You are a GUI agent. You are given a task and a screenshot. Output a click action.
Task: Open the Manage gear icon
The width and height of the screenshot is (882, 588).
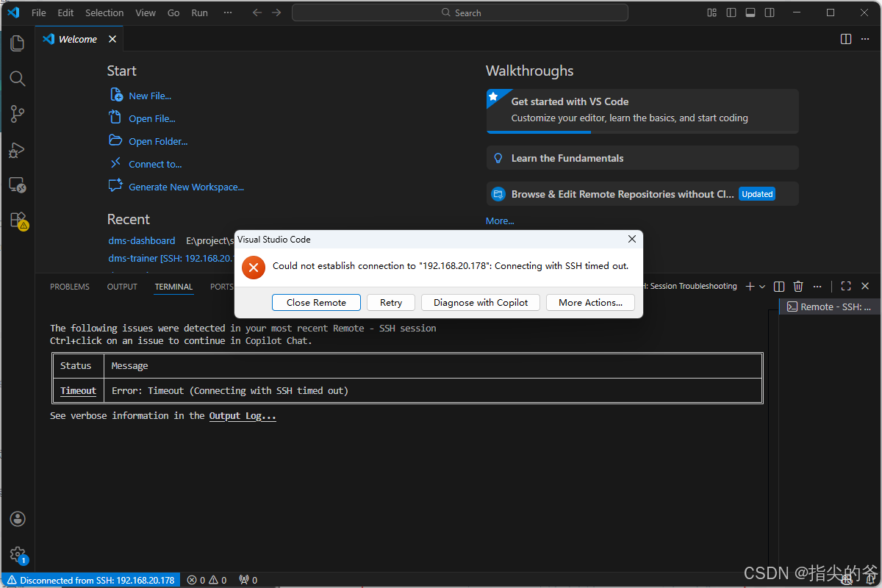coord(18,555)
